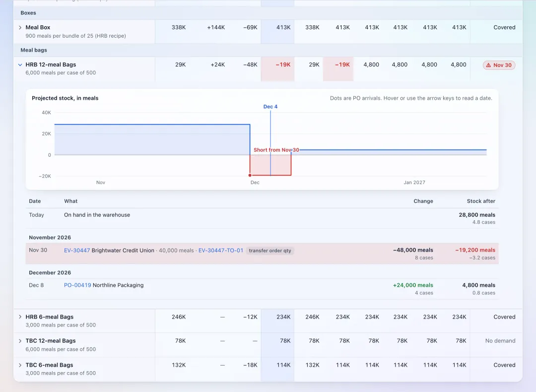Screen dimensions: 536x392
Task: Click On hand in the warehouse entry
Action: pyautogui.click(x=97, y=215)
